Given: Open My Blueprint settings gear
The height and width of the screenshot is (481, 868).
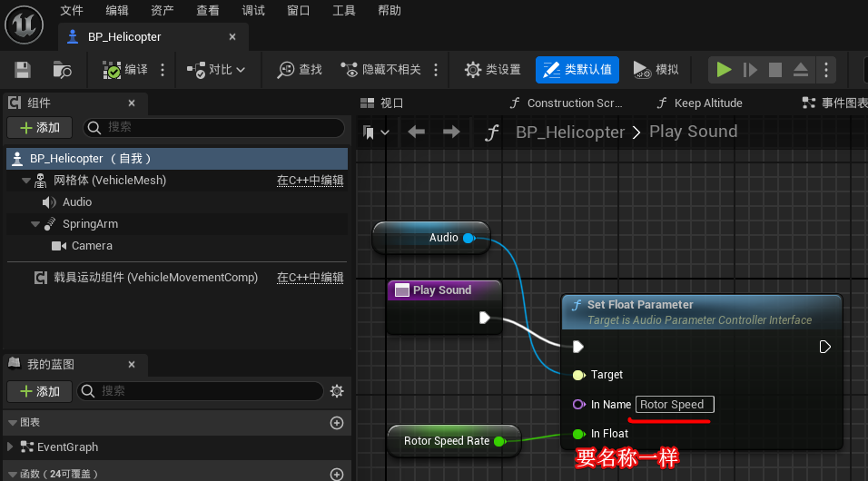Looking at the screenshot, I should (337, 391).
